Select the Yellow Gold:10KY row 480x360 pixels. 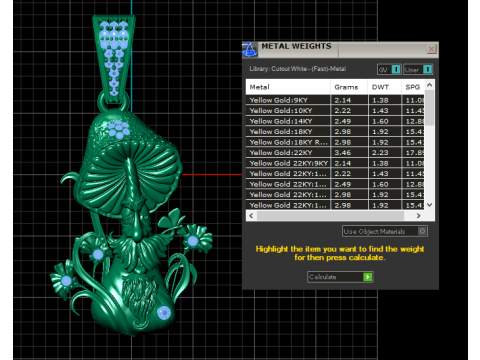[335, 111]
